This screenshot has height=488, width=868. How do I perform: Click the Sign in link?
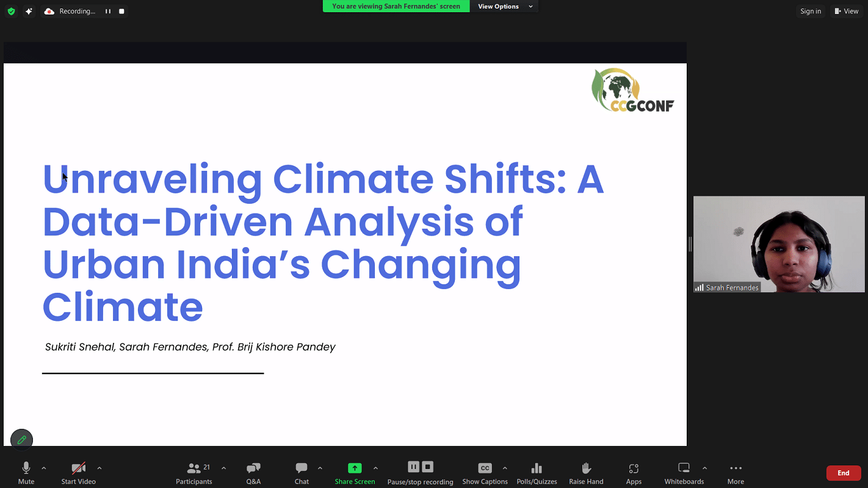(811, 11)
